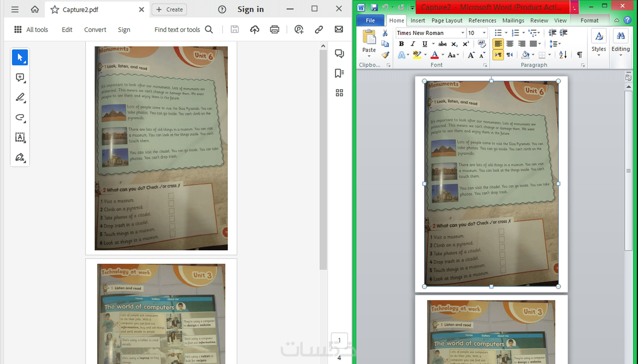Image resolution: width=638 pixels, height=364 pixels.
Task: Print the PDF from Acrobat toolbar
Action: coord(275,30)
